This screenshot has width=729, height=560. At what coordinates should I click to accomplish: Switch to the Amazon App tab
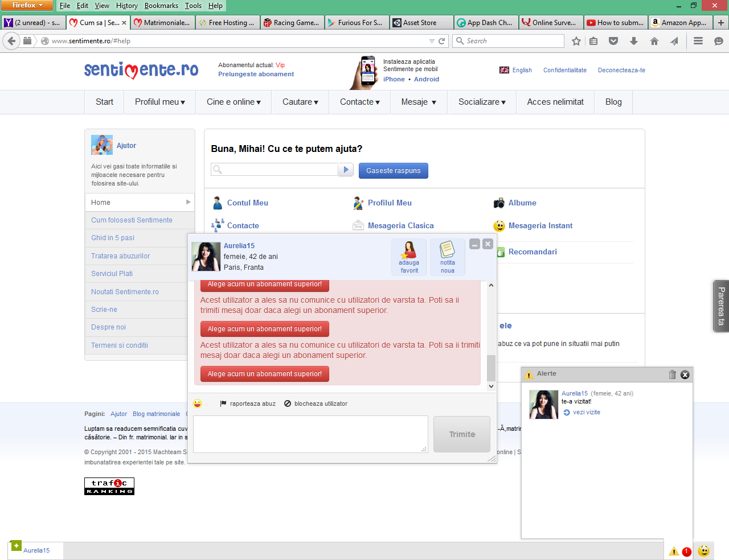pos(681,23)
